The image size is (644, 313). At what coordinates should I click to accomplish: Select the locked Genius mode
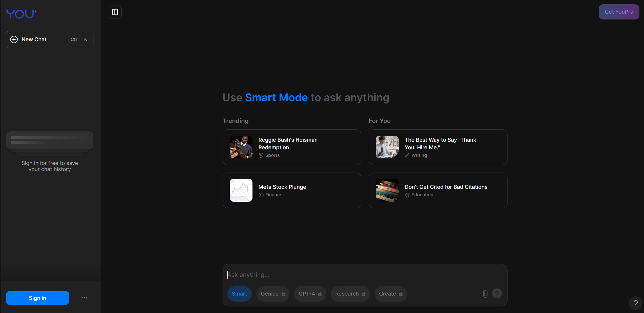coord(272,294)
